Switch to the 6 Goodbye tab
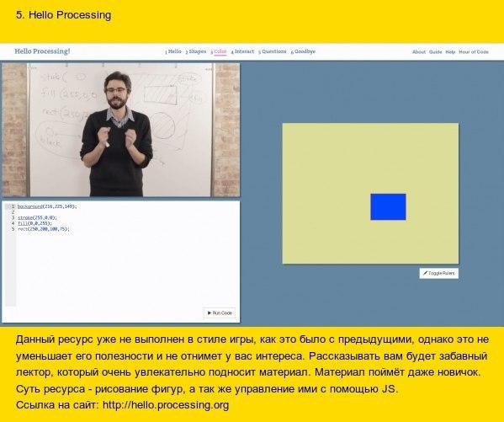 [303, 51]
